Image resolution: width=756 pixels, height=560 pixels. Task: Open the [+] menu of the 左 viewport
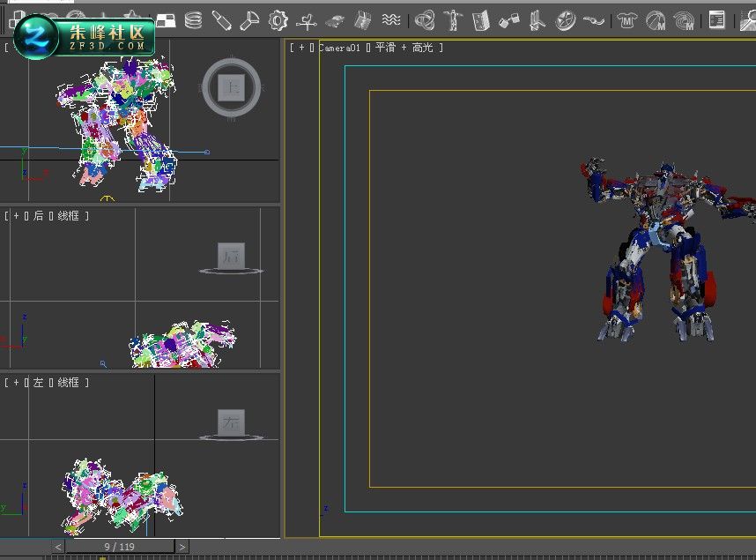17,383
